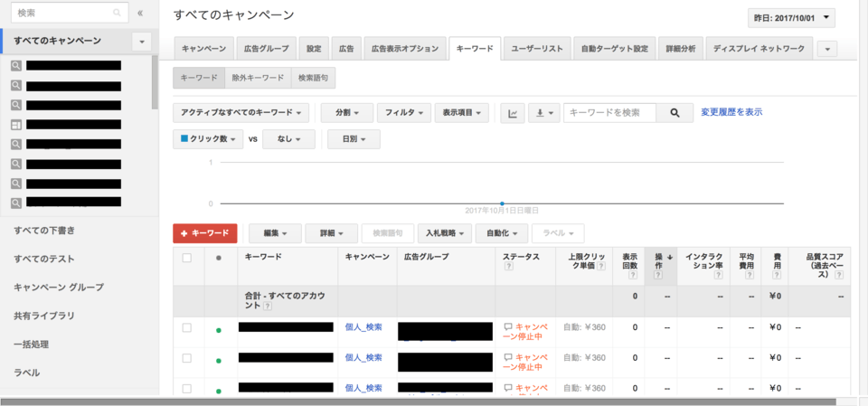Click the magnifier search button for keywords
Image resolution: width=868 pixels, height=406 pixels.
point(675,113)
